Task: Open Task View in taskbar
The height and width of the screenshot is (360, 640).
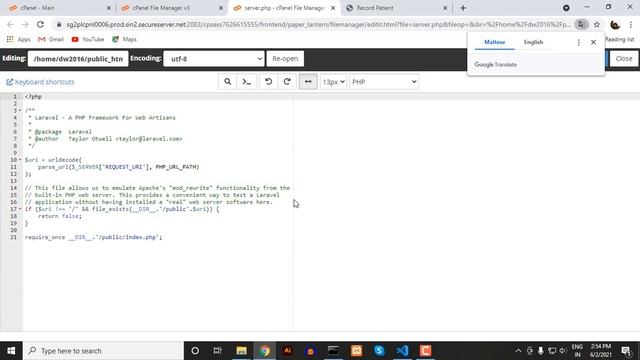Action: (x=218, y=351)
